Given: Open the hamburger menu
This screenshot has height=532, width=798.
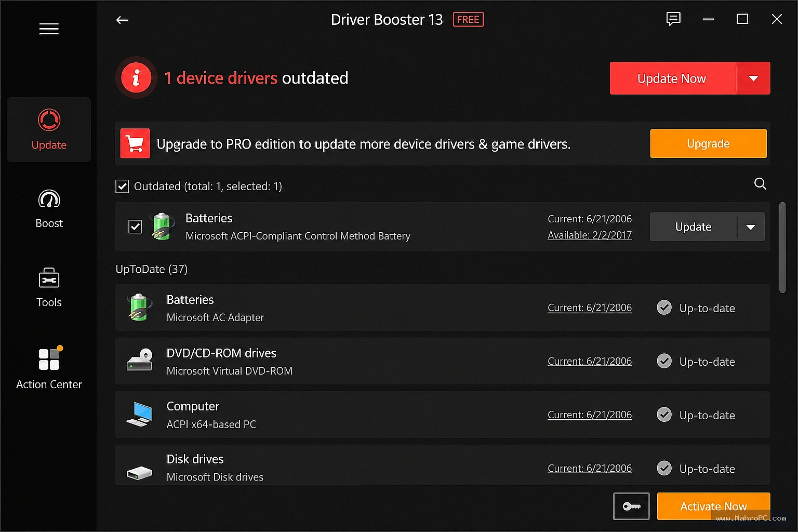Looking at the screenshot, I should click(49, 29).
